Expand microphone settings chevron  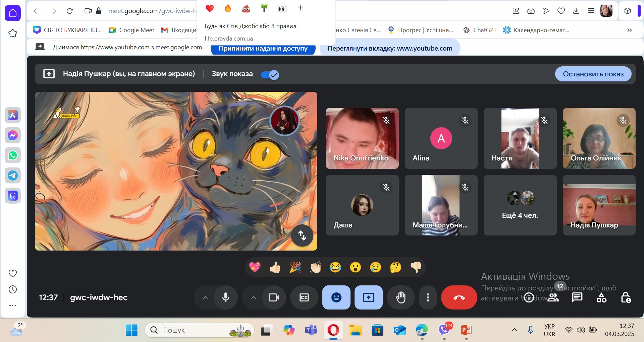[x=205, y=297]
